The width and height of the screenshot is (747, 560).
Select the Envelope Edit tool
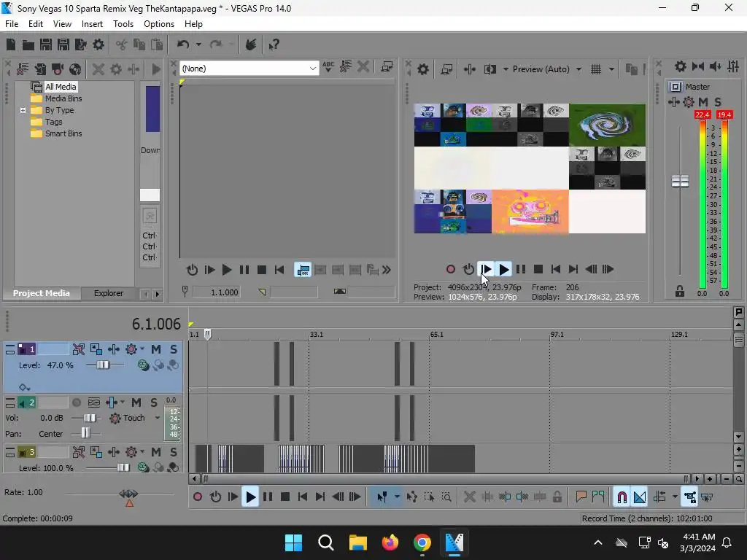pos(411,497)
